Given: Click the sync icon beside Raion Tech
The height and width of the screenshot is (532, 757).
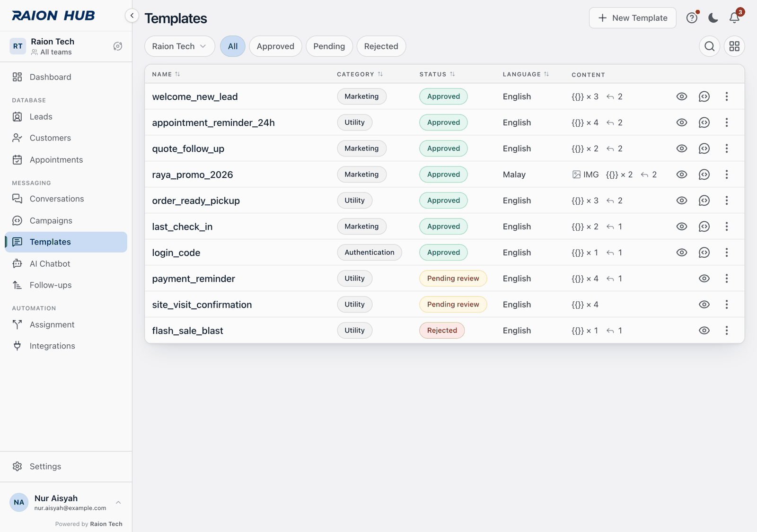Looking at the screenshot, I should click(x=118, y=46).
